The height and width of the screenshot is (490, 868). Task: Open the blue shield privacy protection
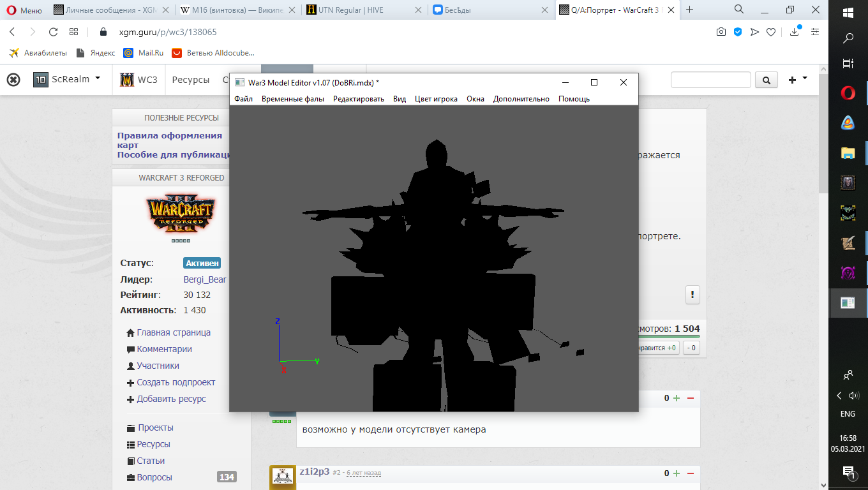click(x=738, y=32)
